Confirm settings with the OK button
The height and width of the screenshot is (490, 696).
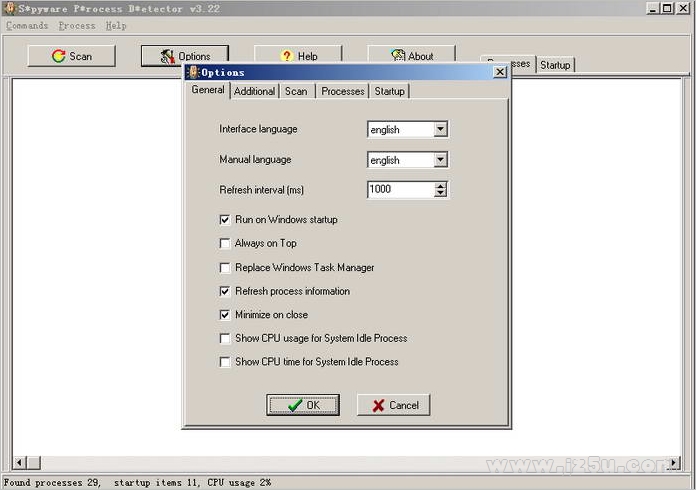pyautogui.click(x=303, y=405)
